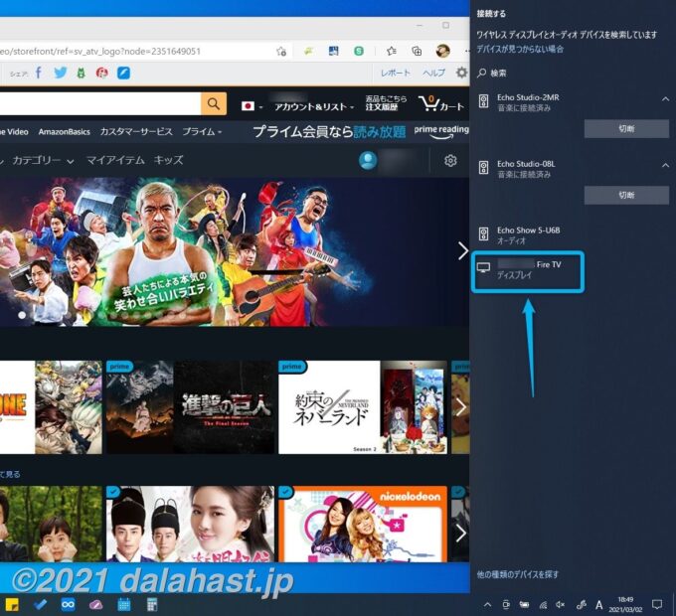Click 他の種類のデバイスを探す link
Viewport: 676px width, 616px height.
[x=517, y=574]
